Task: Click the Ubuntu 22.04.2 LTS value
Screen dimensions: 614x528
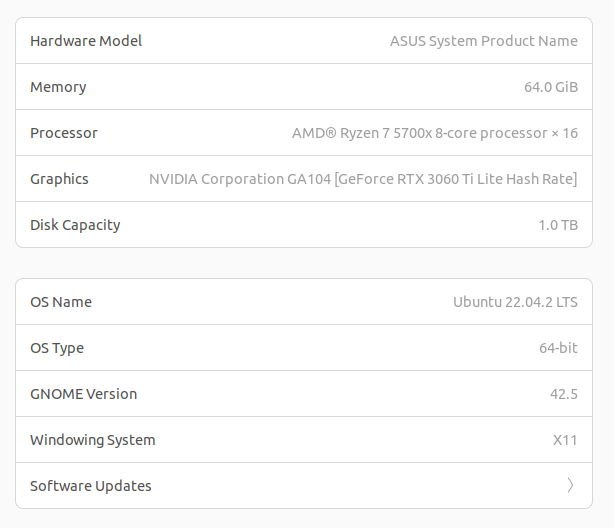Action: coord(515,302)
